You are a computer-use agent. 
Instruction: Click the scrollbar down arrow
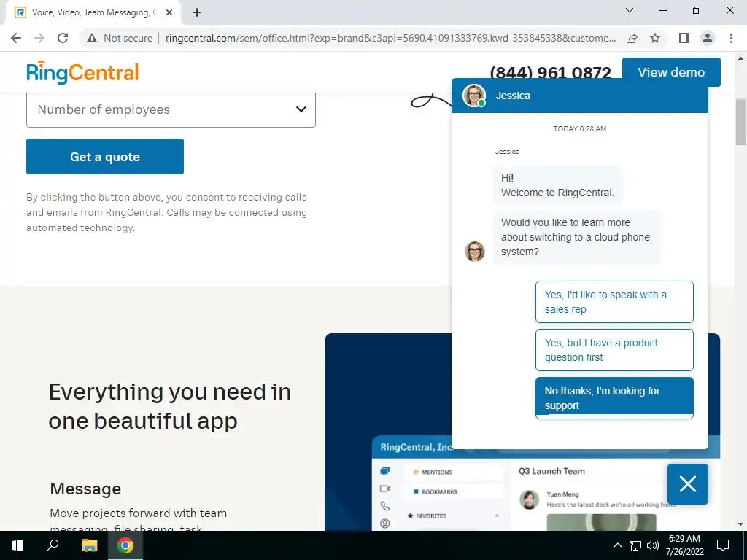(740, 524)
